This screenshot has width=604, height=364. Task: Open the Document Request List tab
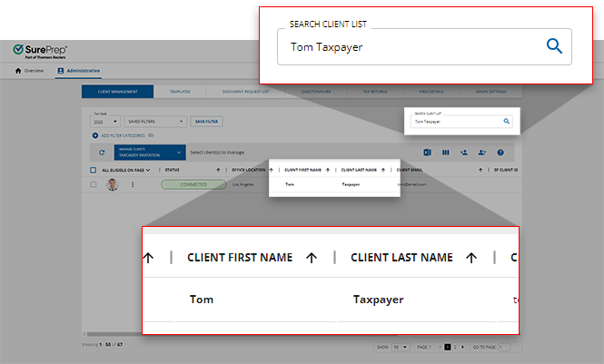246,92
